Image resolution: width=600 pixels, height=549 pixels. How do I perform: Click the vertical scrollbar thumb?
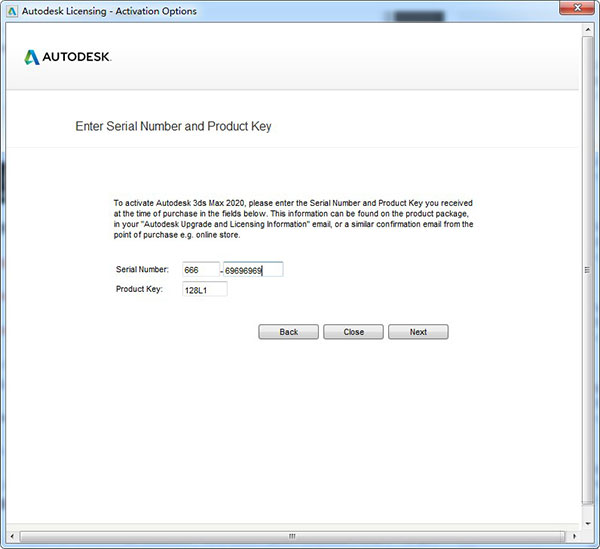click(587, 270)
